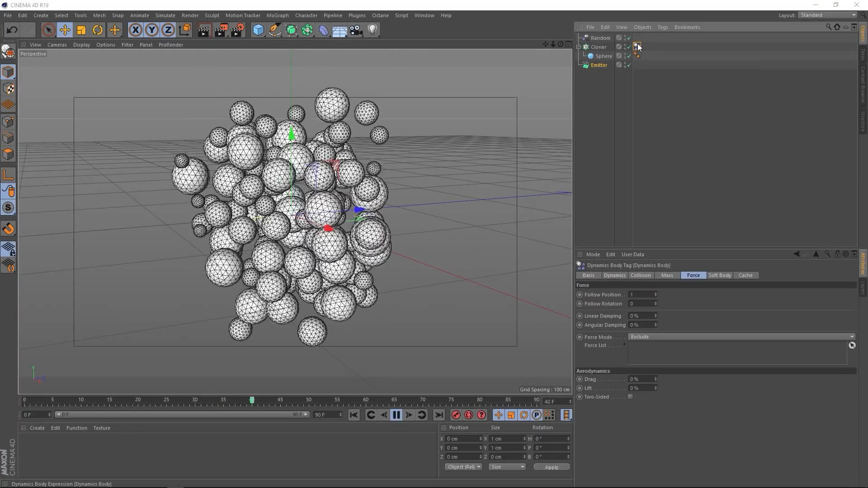Click the Undo arrow icon
Viewport: 868px width, 488px height.
click(x=12, y=30)
